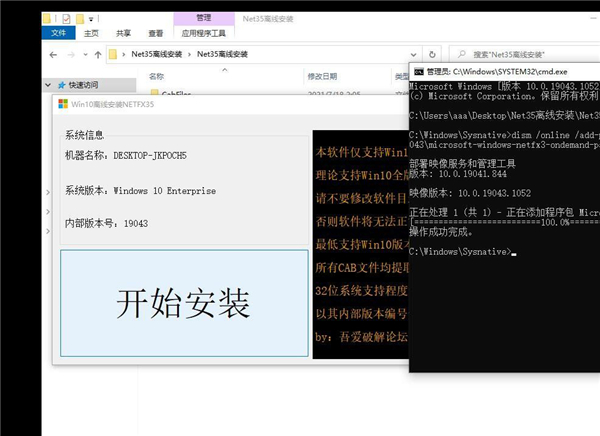The width and height of the screenshot is (600, 436).
Task: Open the 应用程序工具 ribbon tab
Action: [203, 32]
